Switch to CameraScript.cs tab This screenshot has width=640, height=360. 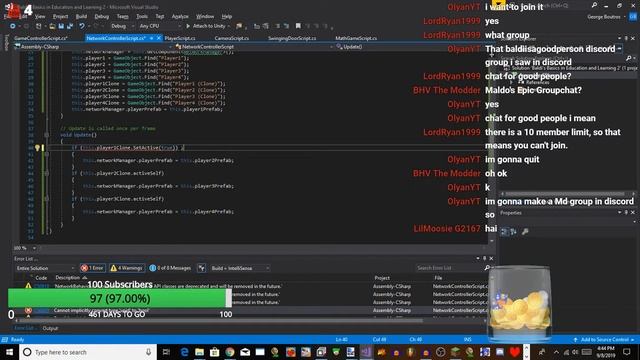231,38
